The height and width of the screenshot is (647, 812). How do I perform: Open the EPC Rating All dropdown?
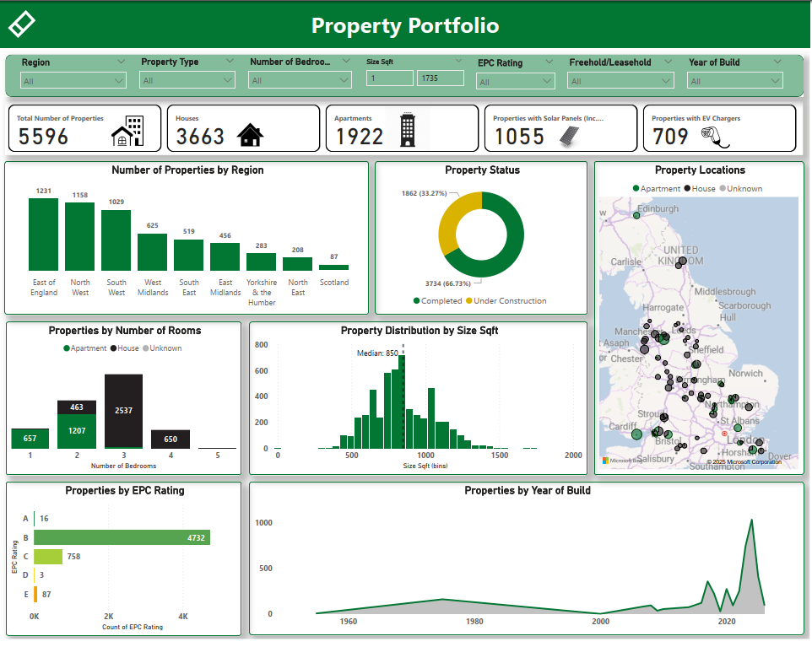tap(515, 81)
